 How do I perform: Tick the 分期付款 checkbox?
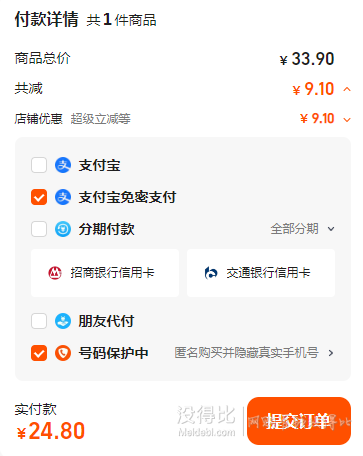point(39,229)
